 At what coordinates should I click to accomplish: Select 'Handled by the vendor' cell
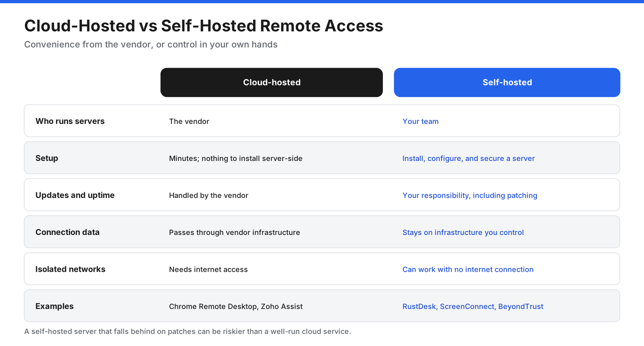pyautogui.click(x=208, y=196)
